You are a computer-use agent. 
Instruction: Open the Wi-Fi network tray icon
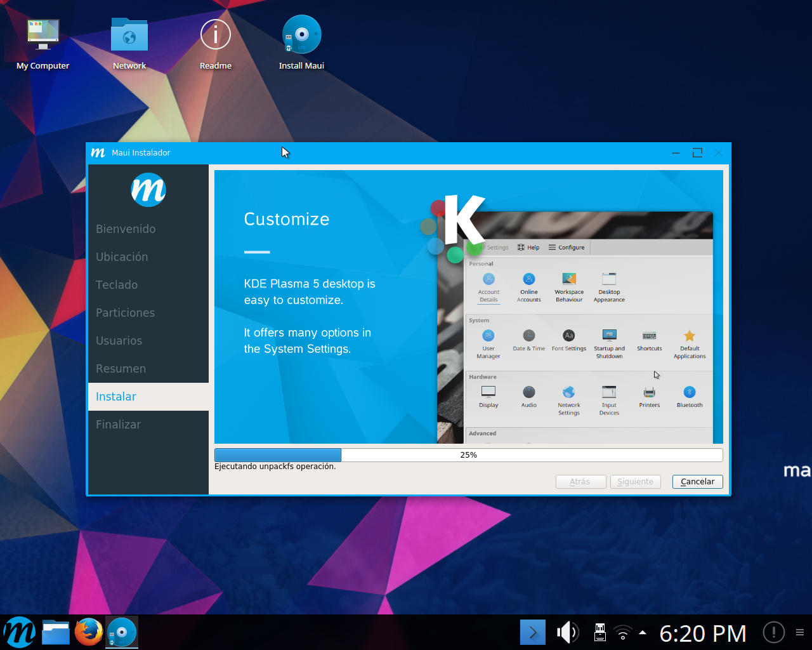[624, 633]
